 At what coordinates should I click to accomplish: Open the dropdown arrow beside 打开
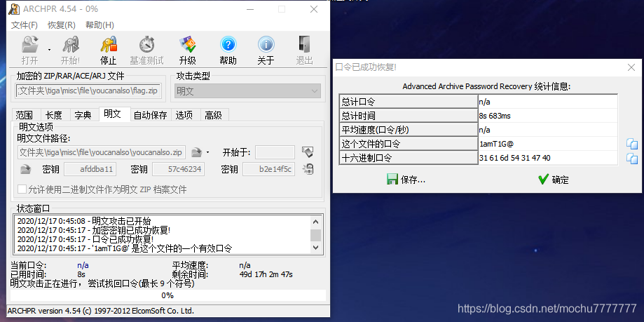pyautogui.click(x=49, y=50)
